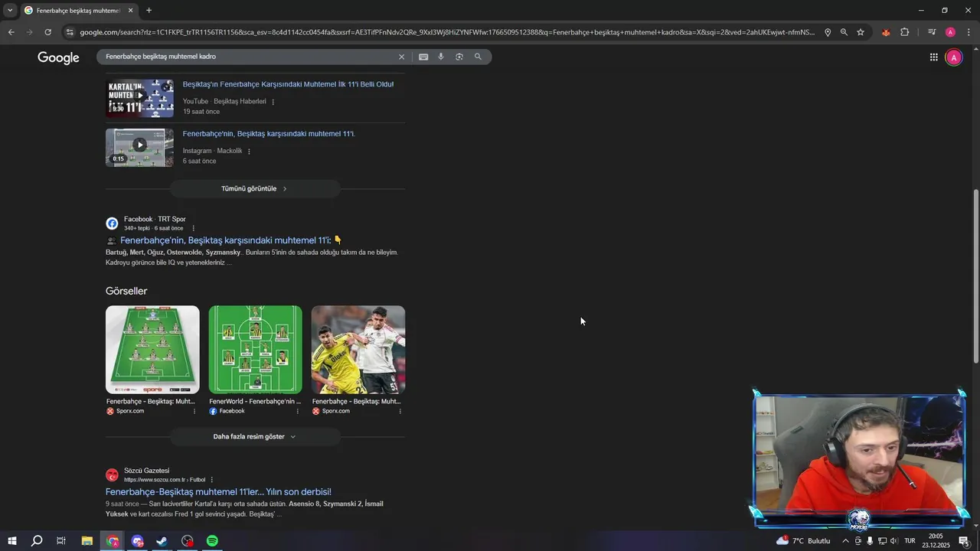Open the TUR input language switcher

[910, 541]
